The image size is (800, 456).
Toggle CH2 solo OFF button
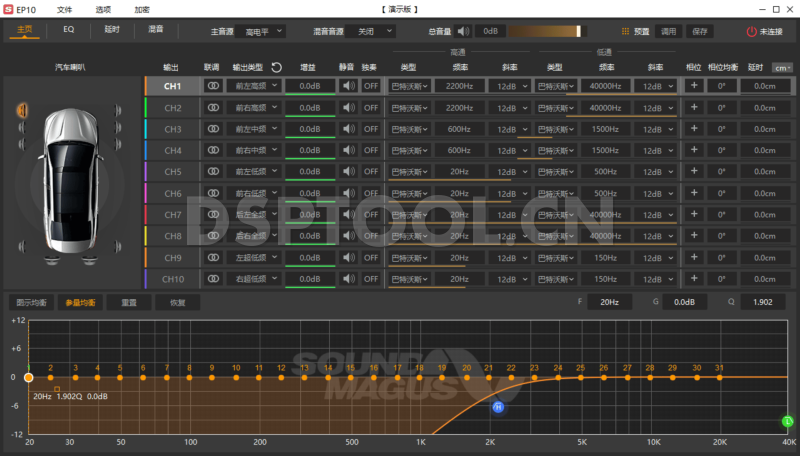point(371,108)
